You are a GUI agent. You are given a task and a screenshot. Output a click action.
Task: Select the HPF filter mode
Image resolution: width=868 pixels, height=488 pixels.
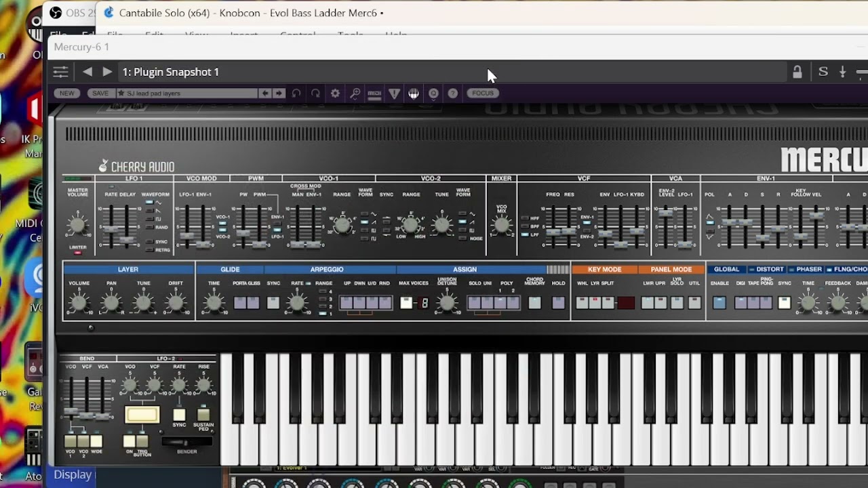coord(526,218)
